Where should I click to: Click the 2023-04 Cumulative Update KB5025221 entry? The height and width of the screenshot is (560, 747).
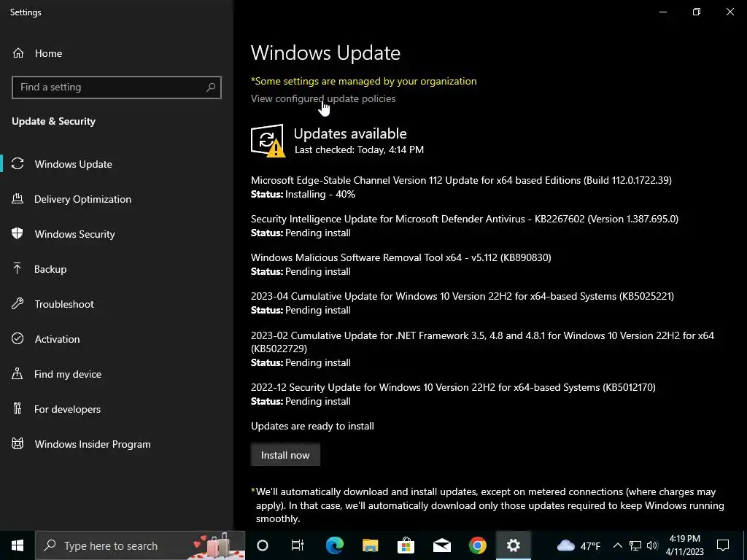coord(462,296)
